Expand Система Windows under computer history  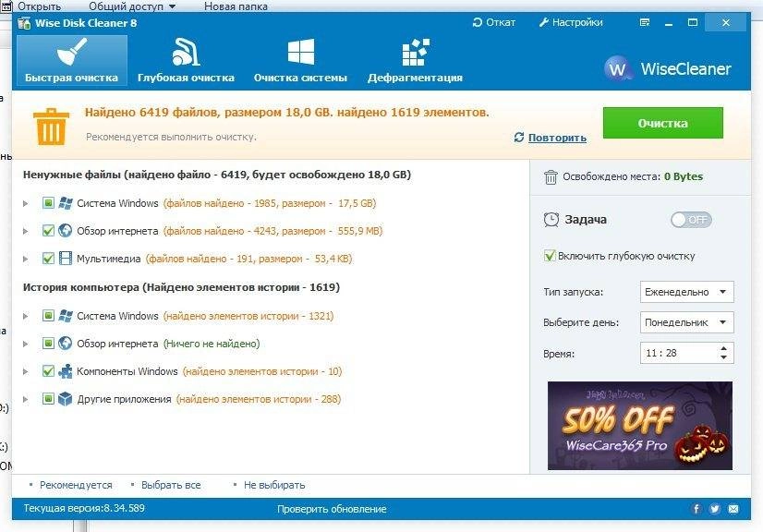coord(26,317)
